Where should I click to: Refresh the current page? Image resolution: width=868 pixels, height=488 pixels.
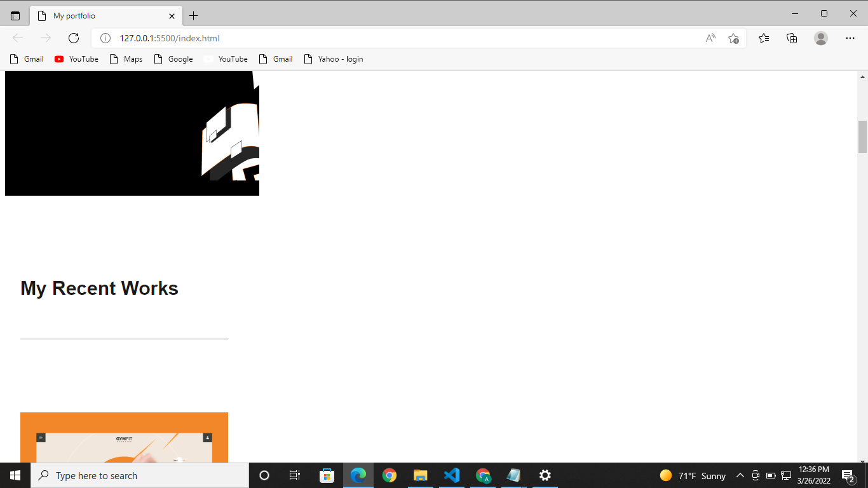tap(74, 38)
